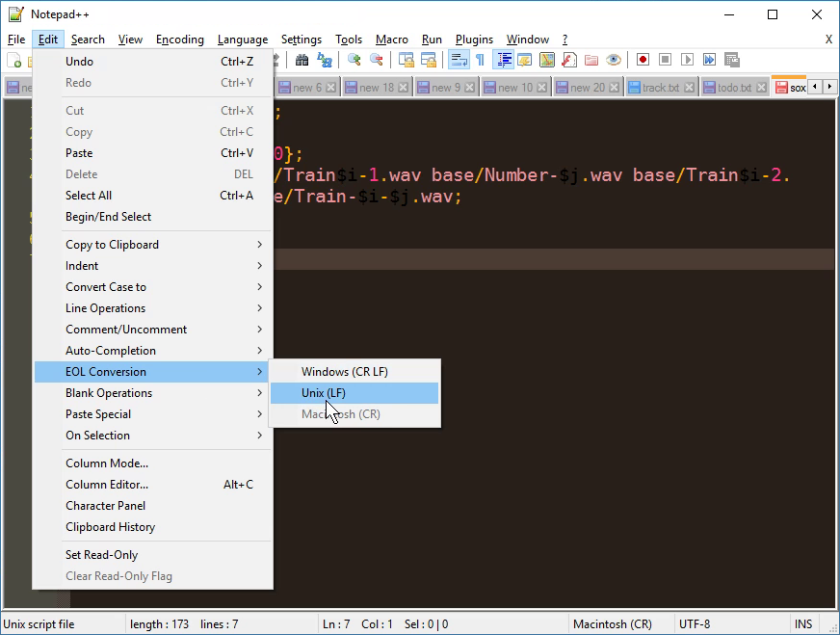Run macro multiple times icon
The image size is (840, 635).
709,60
